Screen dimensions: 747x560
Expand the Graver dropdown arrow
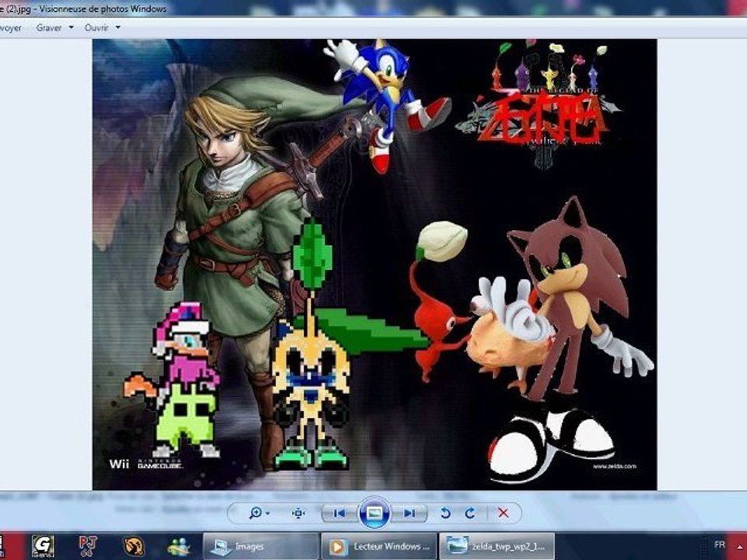[x=71, y=28]
